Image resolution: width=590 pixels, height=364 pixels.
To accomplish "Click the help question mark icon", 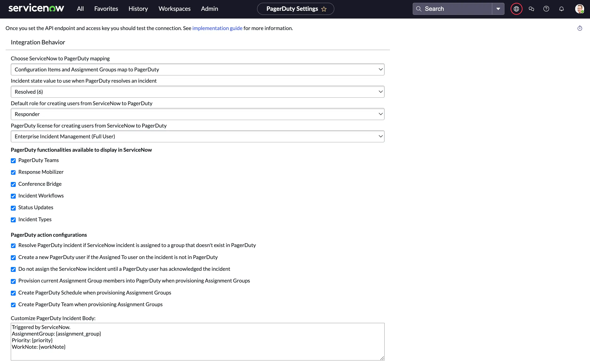I will click(x=546, y=9).
